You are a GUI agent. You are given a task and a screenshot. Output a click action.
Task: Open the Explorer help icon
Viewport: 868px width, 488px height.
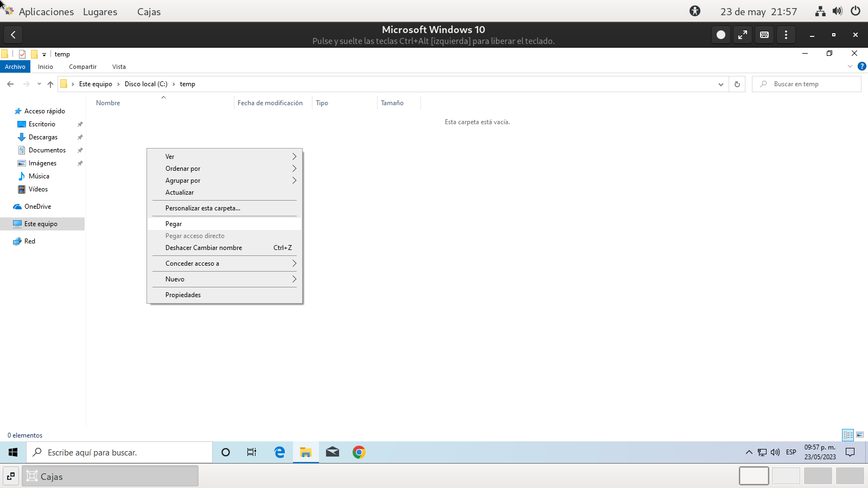coord(861,67)
